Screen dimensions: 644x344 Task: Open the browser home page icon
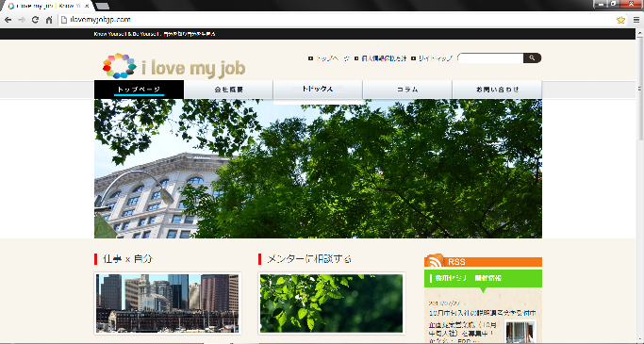click(x=49, y=20)
